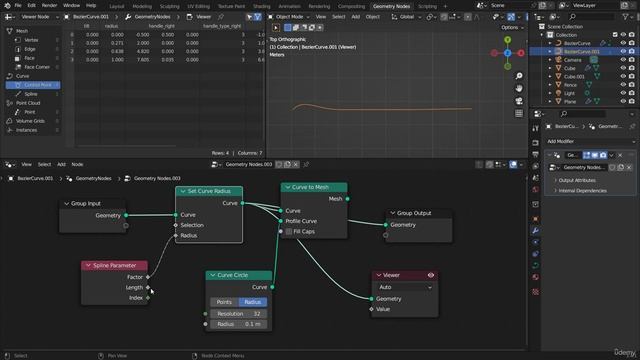Open the Render menu
The height and width of the screenshot is (360, 640).
click(49, 6)
